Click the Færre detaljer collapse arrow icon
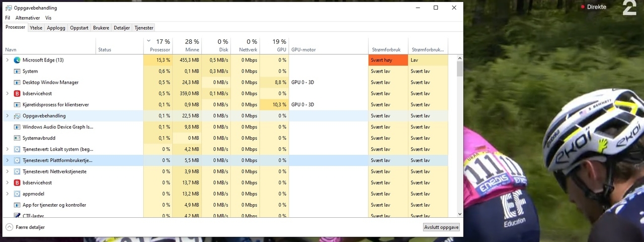 click(9, 227)
